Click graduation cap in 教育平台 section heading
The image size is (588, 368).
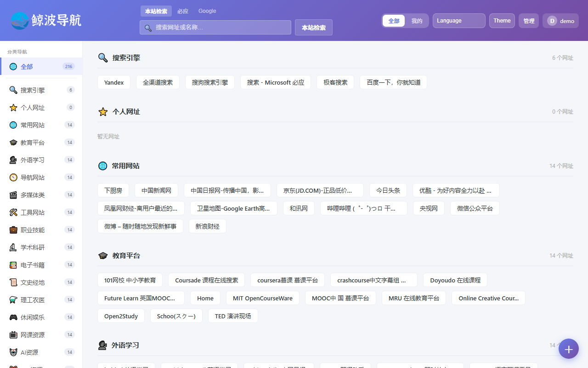[x=103, y=255]
